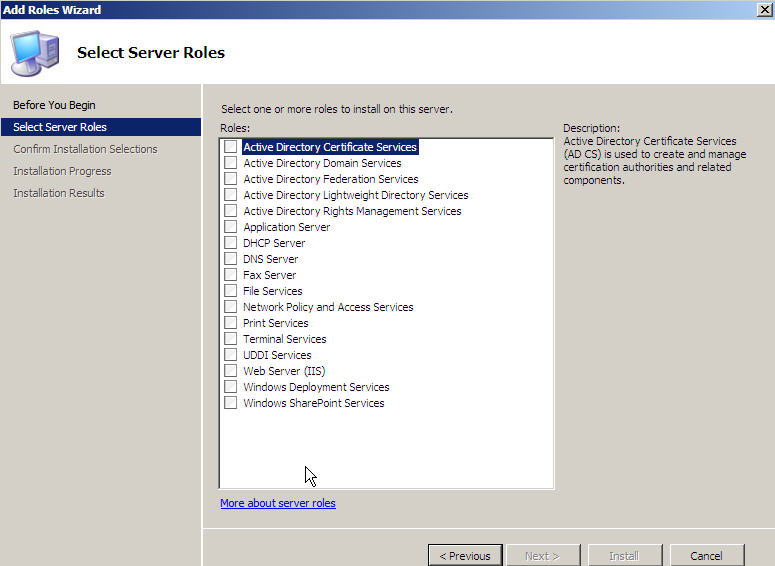Select 'Active Directory Rights Management Services' label
This screenshot has width=775, height=566.
click(x=352, y=211)
